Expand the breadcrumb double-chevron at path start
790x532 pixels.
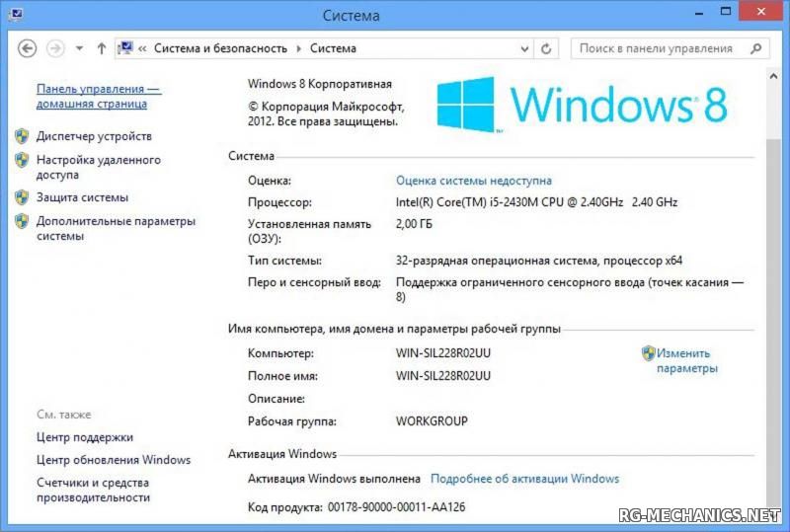coord(143,48)
